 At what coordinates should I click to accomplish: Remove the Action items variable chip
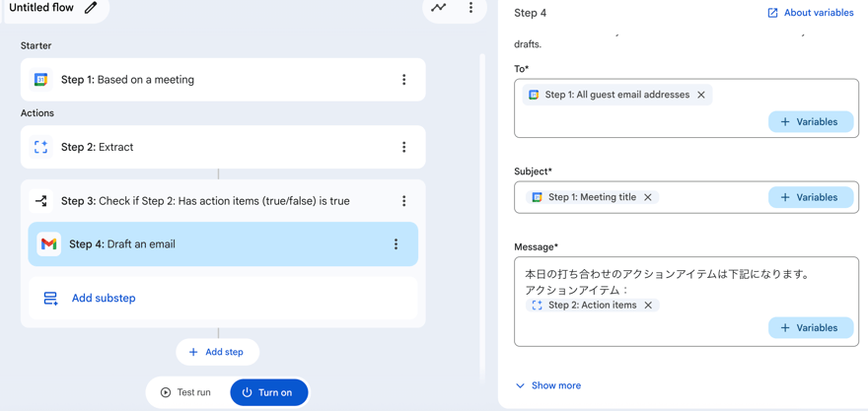[x=648, y=306]
